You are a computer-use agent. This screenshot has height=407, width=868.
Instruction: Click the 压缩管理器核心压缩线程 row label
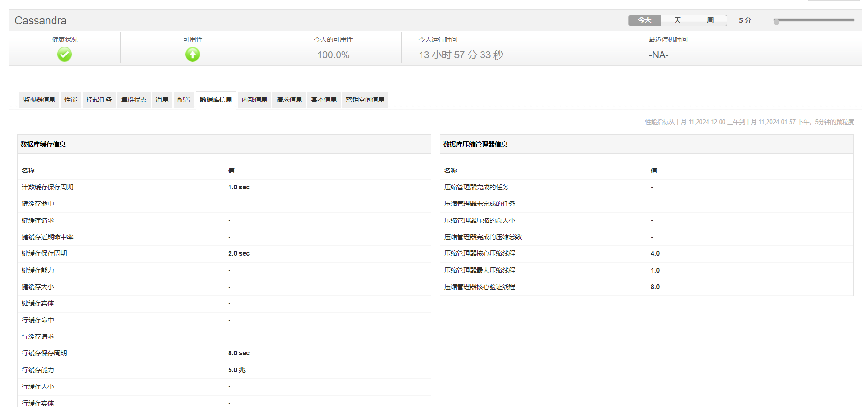point(479,253)
